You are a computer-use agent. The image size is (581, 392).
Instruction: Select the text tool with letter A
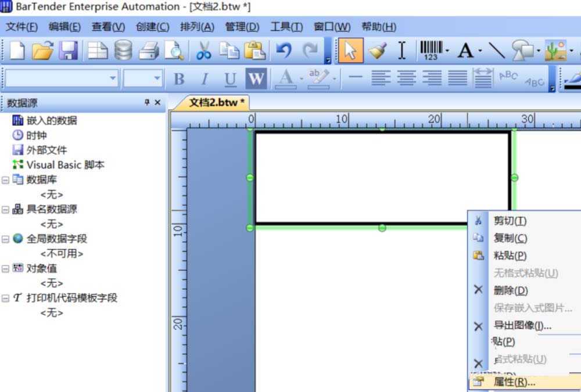pos(466,51)
